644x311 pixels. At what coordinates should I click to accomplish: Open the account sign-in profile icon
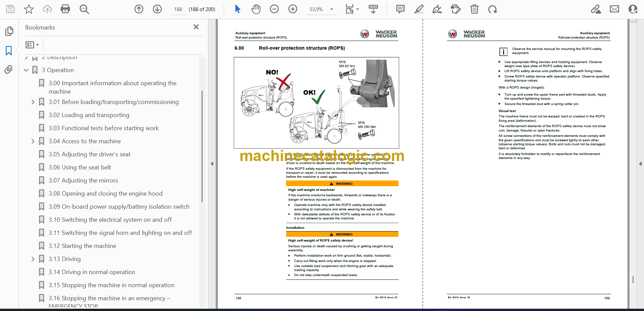[633, 9]
